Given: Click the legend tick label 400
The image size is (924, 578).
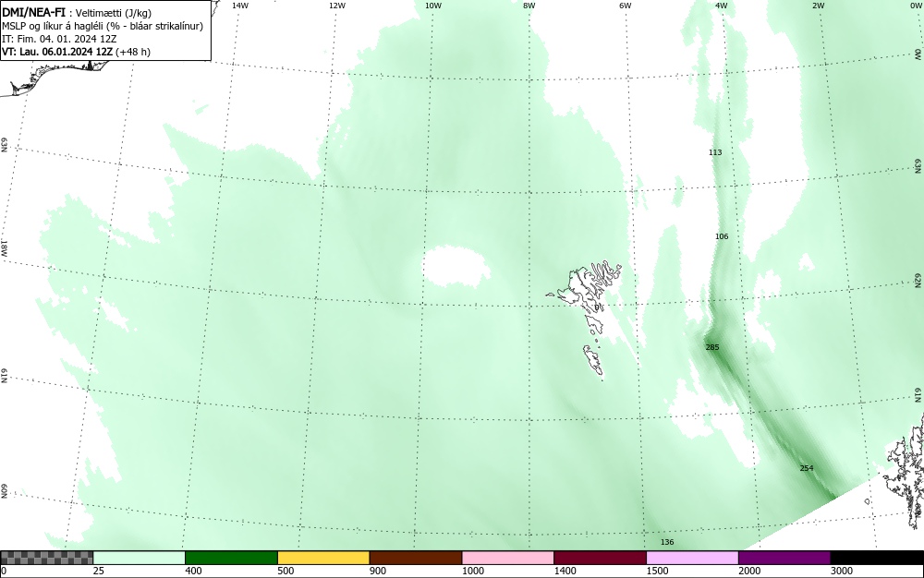Looking at the screenshot, I should [x=193, y=571].
